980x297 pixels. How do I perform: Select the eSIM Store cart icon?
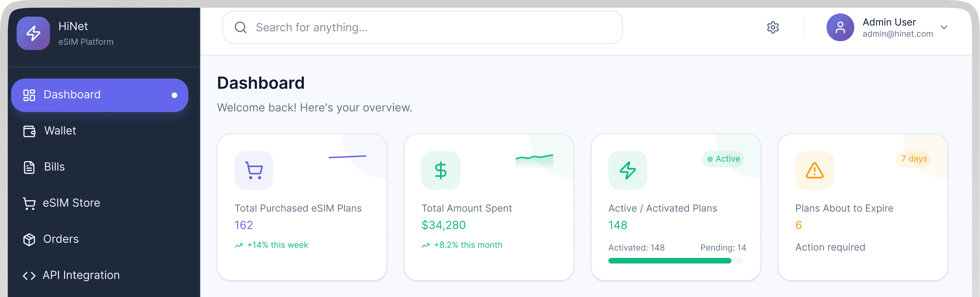[x=29, y=203]
